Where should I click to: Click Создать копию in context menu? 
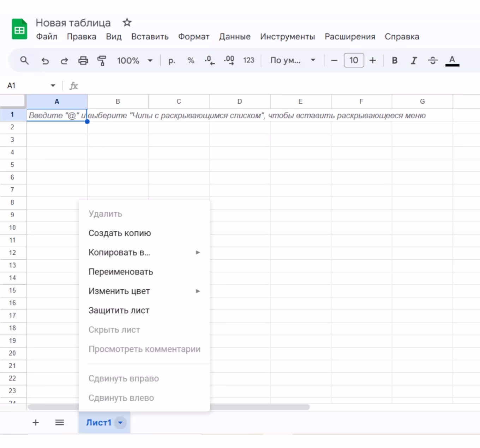point(120,233)
